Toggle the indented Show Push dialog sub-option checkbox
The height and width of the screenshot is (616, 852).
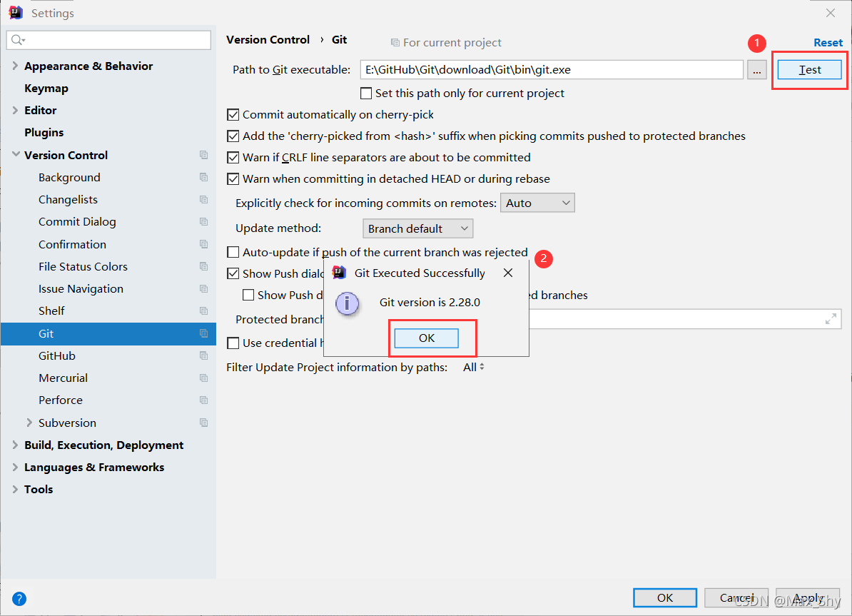pyautogui.click(x=248, y=296)
